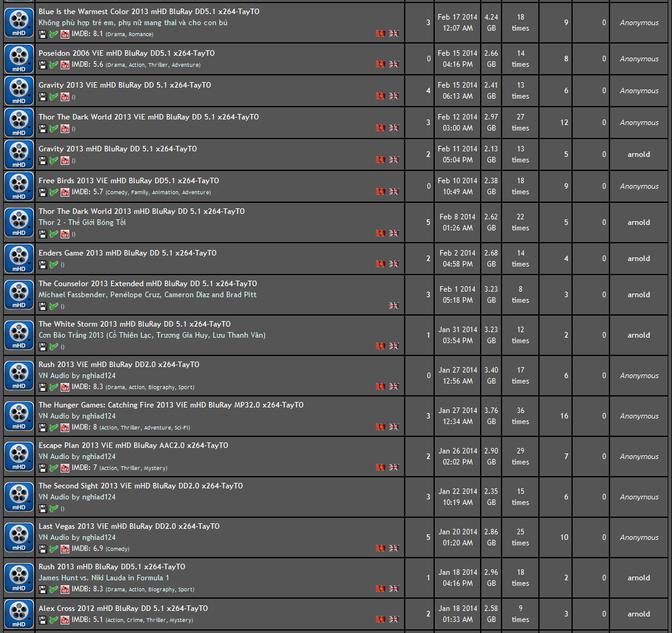The width and height of the screenshot is (672, 633).
Task: Open the Last Vegas 2013 ViE torrent title
Action: (x=129, y=526)
